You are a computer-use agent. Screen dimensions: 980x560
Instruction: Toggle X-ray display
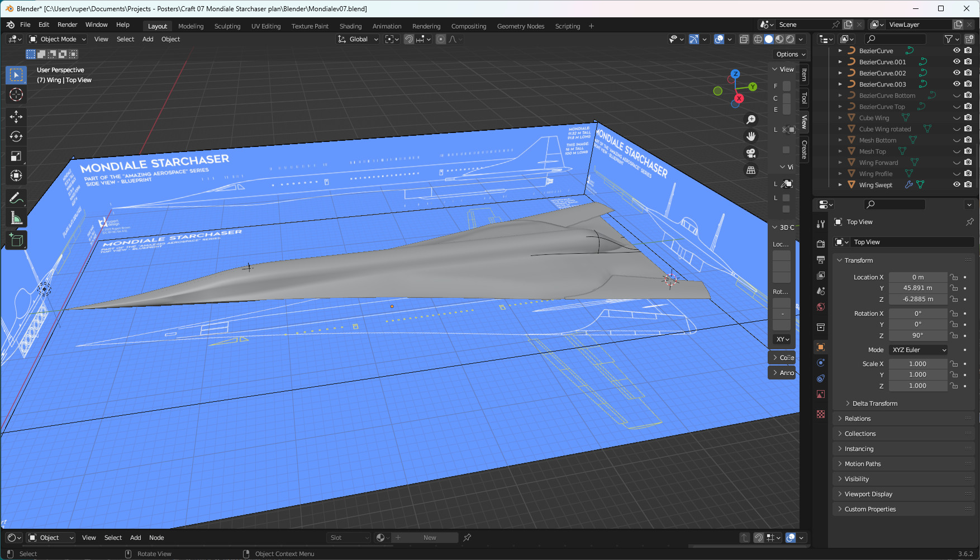point(744,39)
